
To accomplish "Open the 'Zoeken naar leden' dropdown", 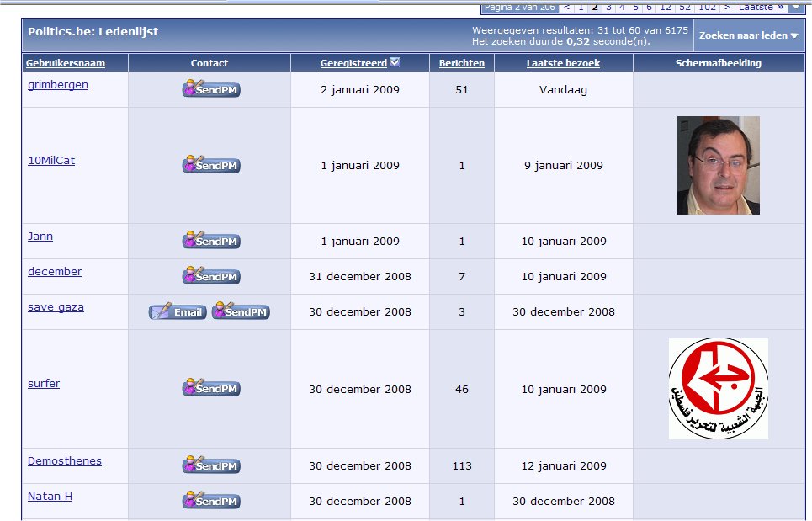I will click(x=748, y=35).
